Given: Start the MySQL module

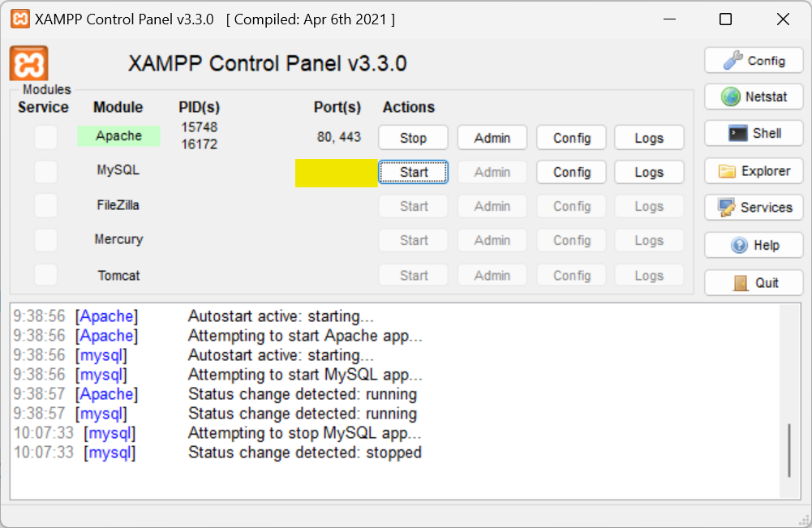Looking at the screenshot, I should click(x=413, y=172).
